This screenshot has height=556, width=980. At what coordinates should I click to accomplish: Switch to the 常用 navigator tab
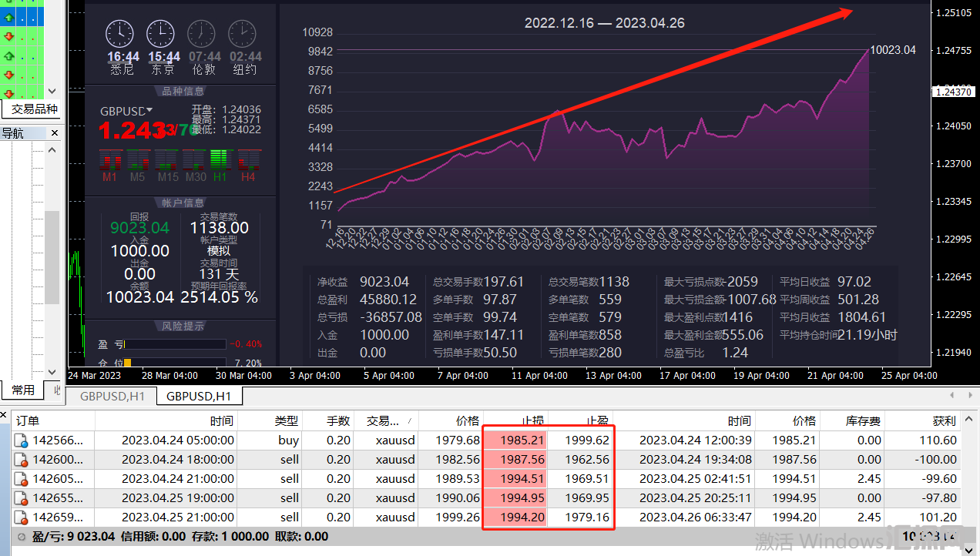23,390
